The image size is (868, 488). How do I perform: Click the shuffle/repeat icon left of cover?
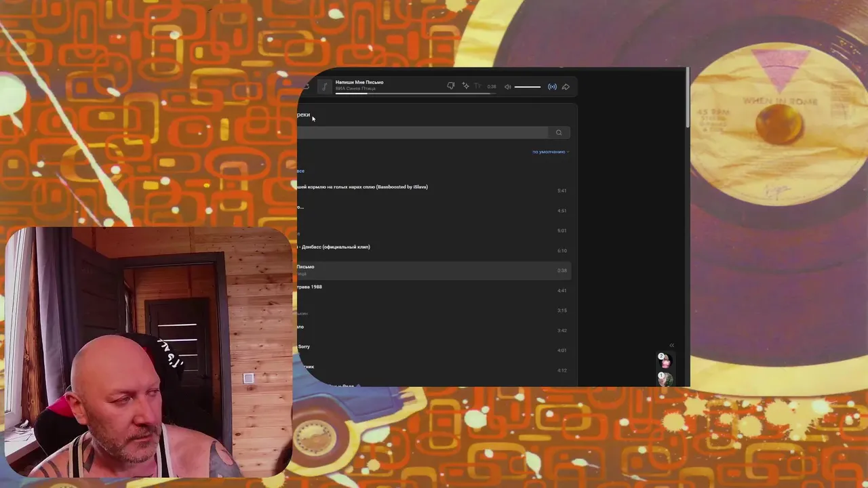point(306,86)
